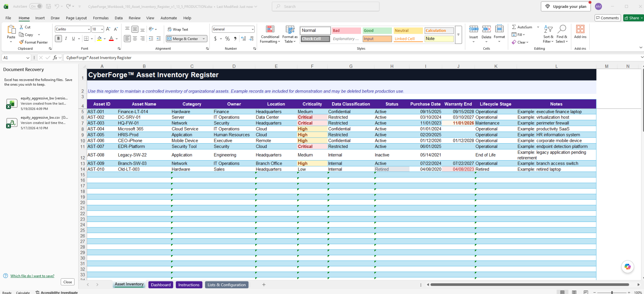644x294 pixels.
Task: Click the zoom slider handle
Action: (612, 292)
